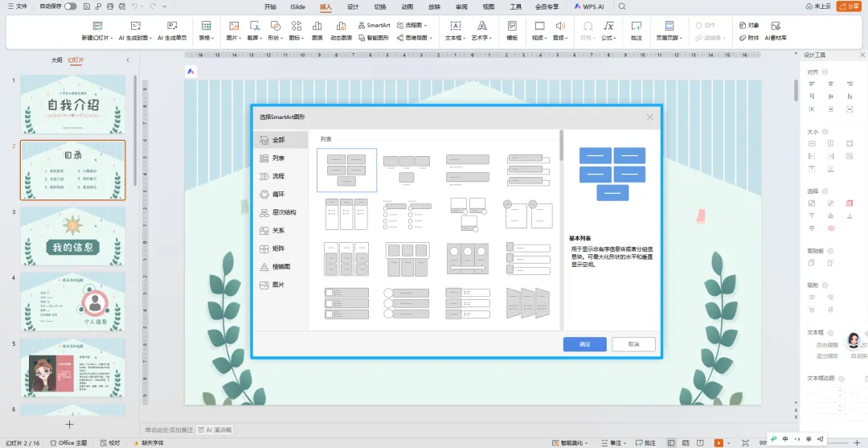Open the 图片 picture insert icon

point(234,26)
